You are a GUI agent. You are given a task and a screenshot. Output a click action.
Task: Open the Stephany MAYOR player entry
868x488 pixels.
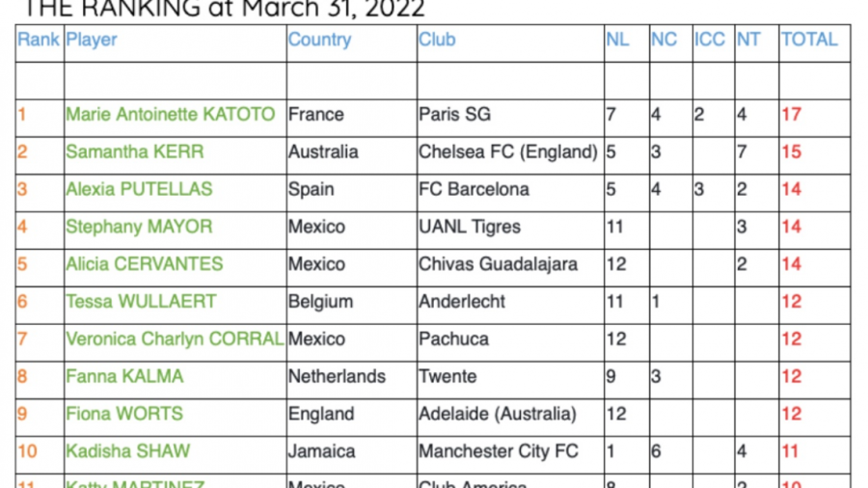pyautogui.click(x=139, y=227)
